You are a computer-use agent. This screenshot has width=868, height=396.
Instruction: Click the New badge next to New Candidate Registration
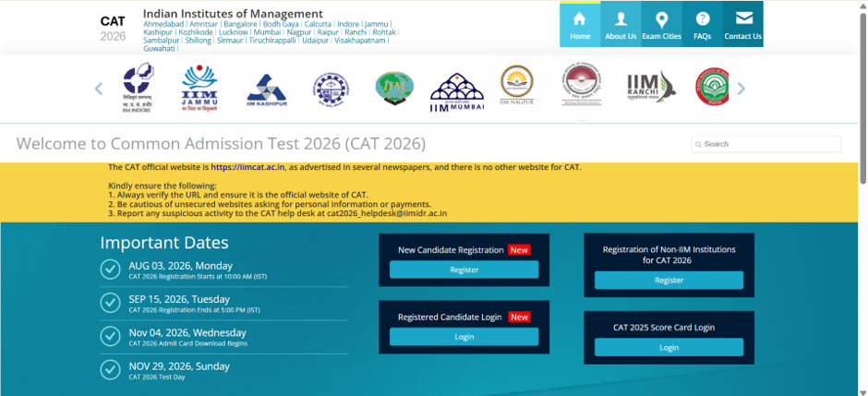[x=519, y=250]
